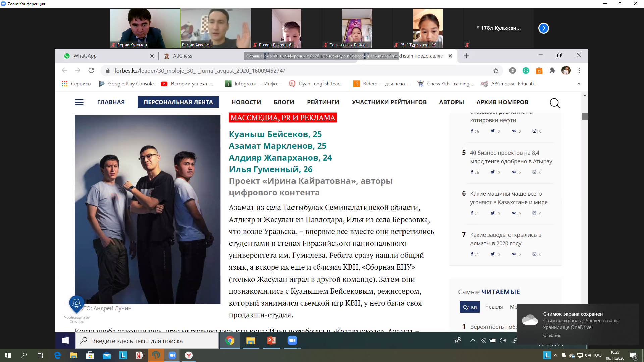Click the bookmark star icon in address bar

[x=496, y=71]
